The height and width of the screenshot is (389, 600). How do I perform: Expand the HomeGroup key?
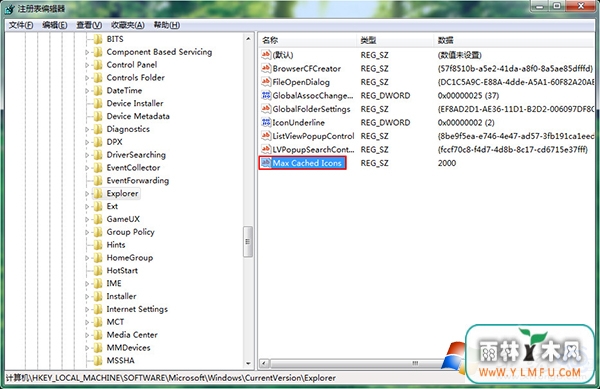[x=87, y=258]
